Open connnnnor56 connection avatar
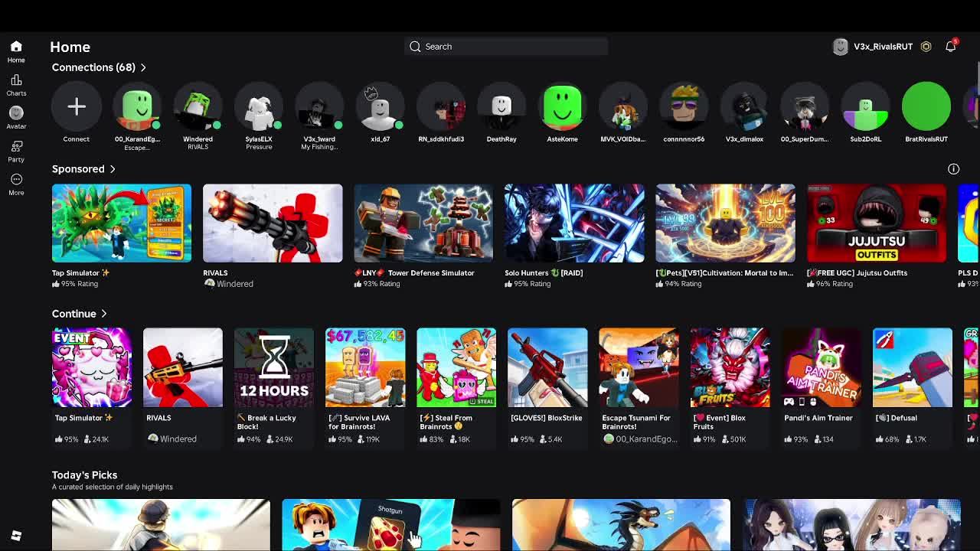The width and height of the screenshot is (980, 551). pyautogui.click(x=684, y=106)
